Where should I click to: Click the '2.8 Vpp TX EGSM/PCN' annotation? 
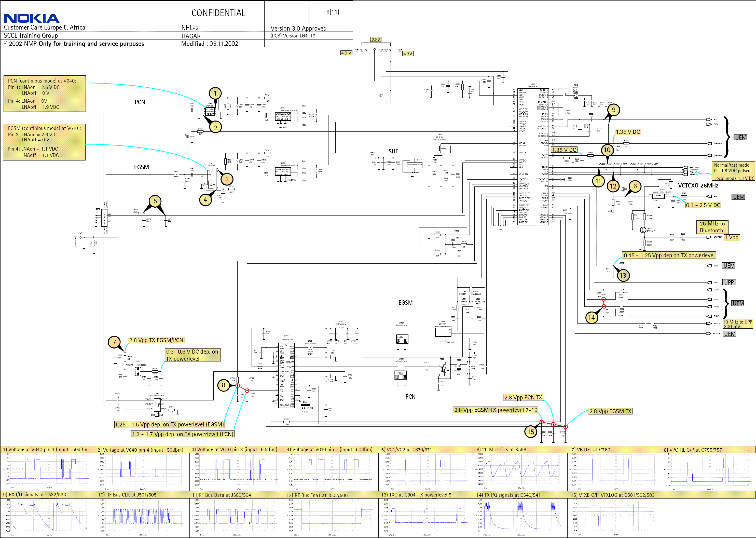pyautogui.click(x=156, y=340)
